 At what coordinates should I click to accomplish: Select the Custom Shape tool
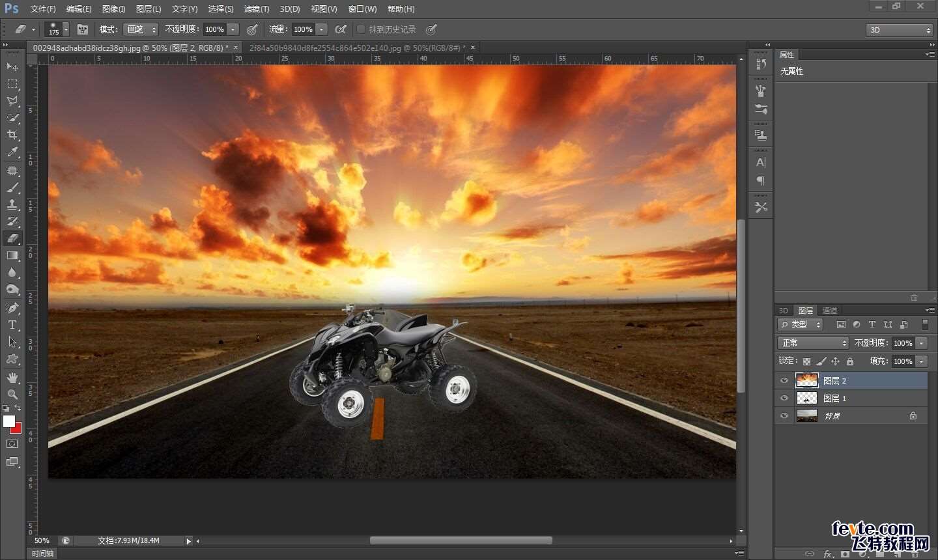click(x=12, y=359)
